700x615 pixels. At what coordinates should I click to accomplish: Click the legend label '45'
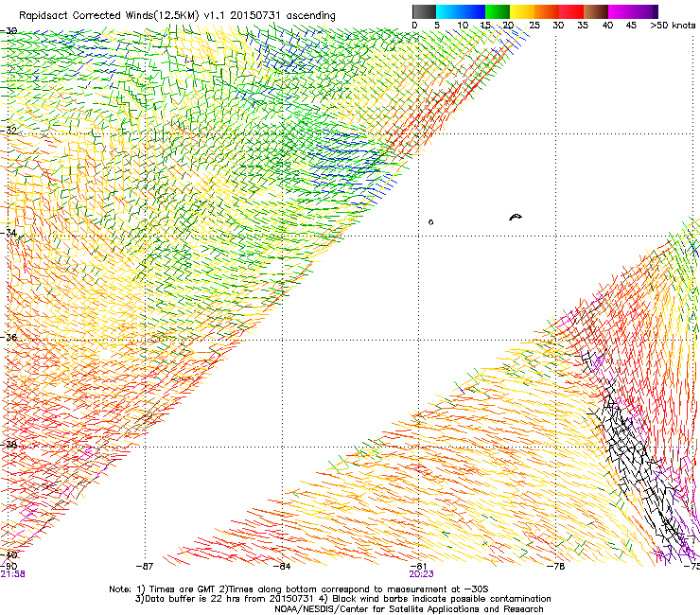click(631, 26)
